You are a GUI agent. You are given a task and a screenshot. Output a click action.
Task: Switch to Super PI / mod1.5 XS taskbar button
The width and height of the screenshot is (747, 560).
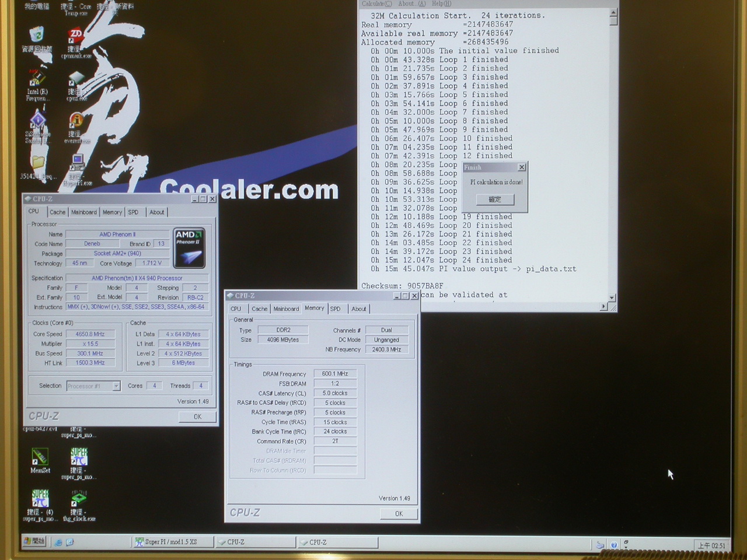click(x=172, y=542)
